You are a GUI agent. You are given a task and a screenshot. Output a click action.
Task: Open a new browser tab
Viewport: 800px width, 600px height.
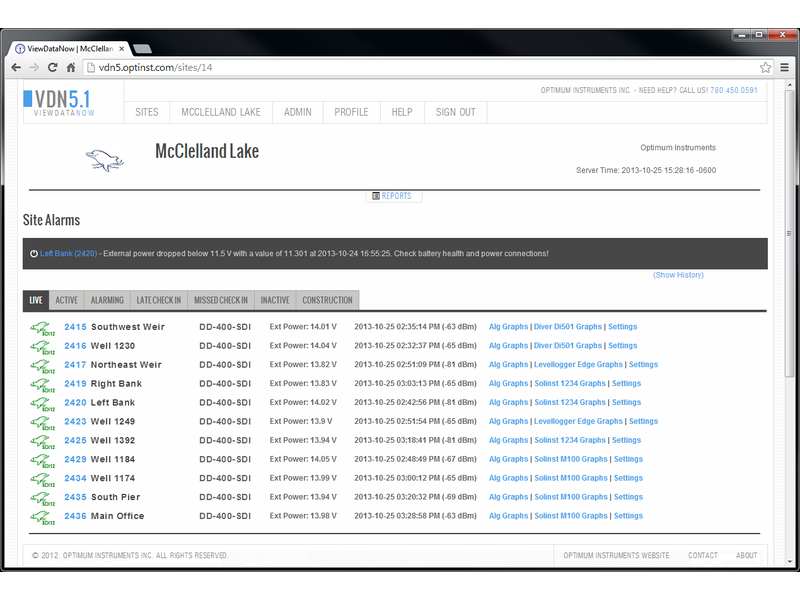pyautogui.click(x=142, y=49)
